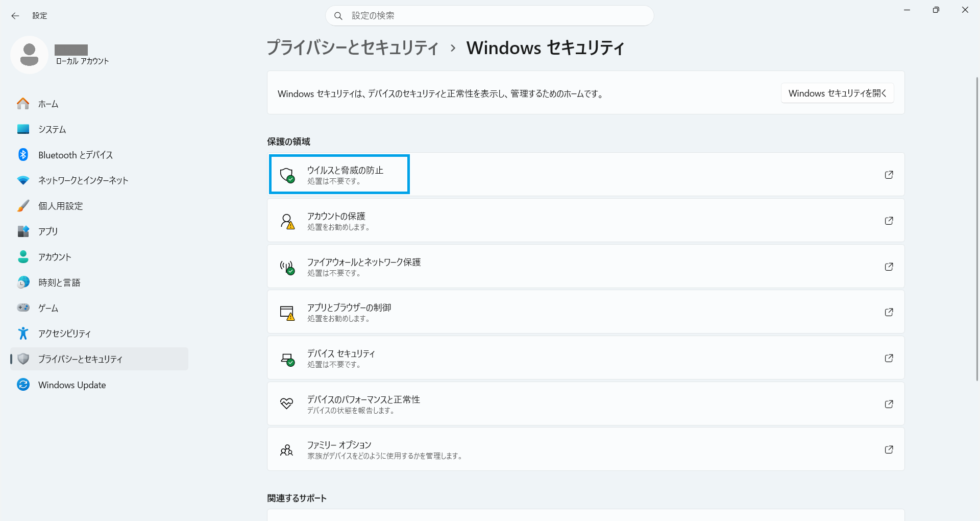
Task: Select システム in the sidebar
Action: [x=52, y=130]
